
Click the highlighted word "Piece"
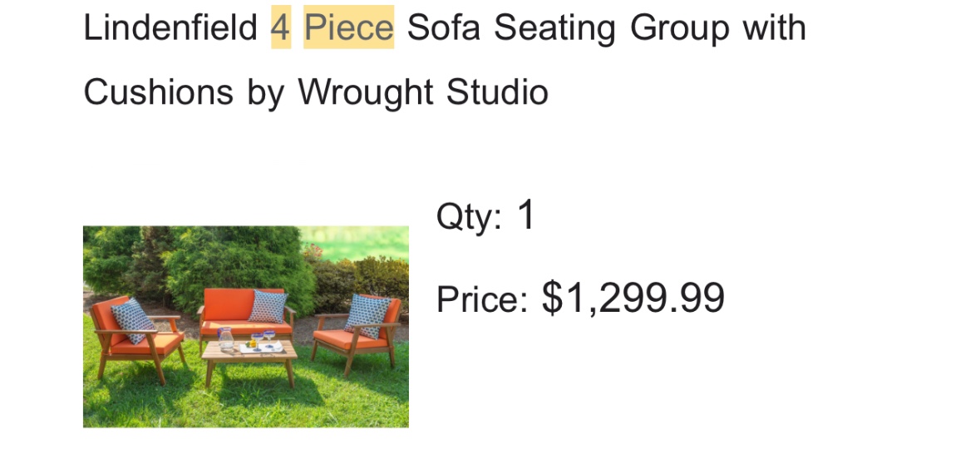[349, 27]
